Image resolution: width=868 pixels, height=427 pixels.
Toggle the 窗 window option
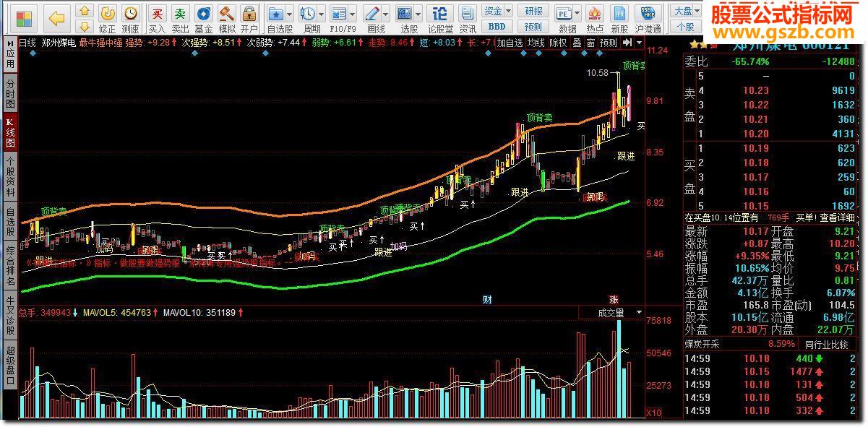tap(590, 43)
